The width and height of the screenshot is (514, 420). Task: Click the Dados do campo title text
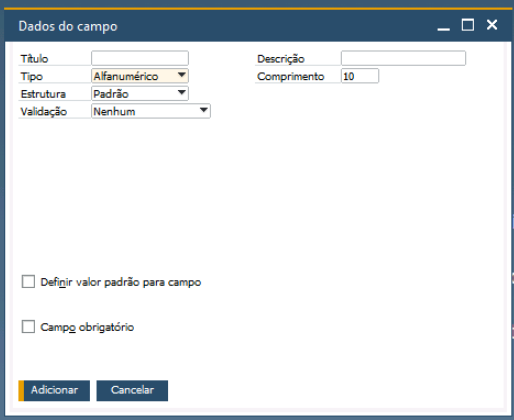(68, 26)
